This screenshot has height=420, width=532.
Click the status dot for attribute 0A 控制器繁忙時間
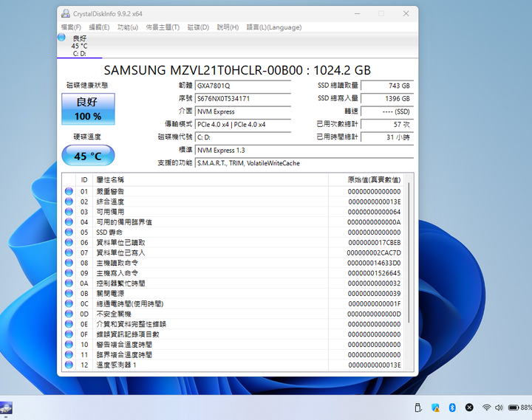tap(69, 283)
